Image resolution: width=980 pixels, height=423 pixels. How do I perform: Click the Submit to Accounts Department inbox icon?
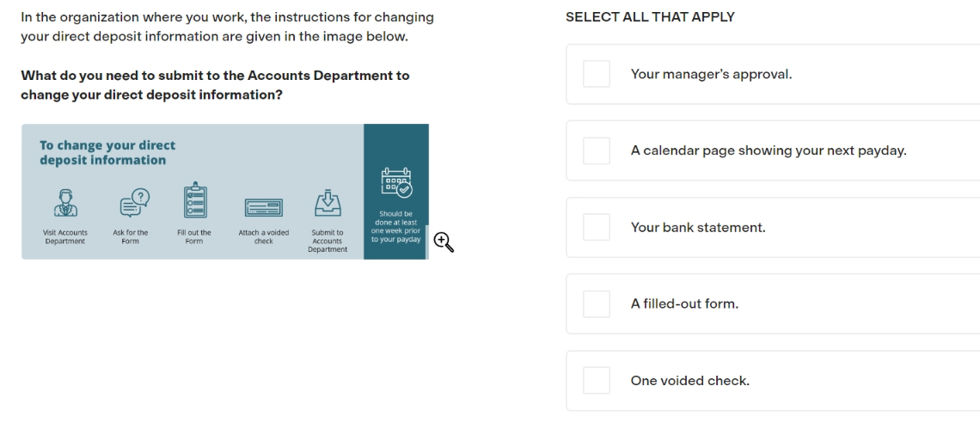pyautogui.click(x=327, y=202)
